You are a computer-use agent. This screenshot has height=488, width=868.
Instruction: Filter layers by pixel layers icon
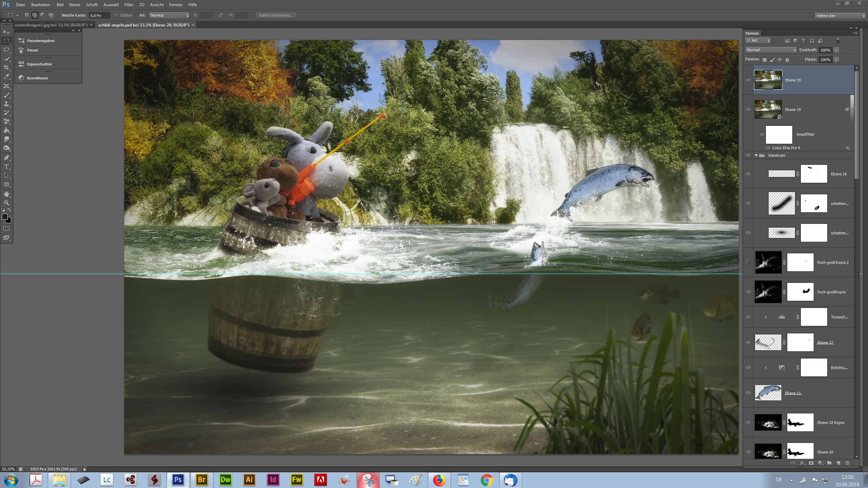[787, 41]
